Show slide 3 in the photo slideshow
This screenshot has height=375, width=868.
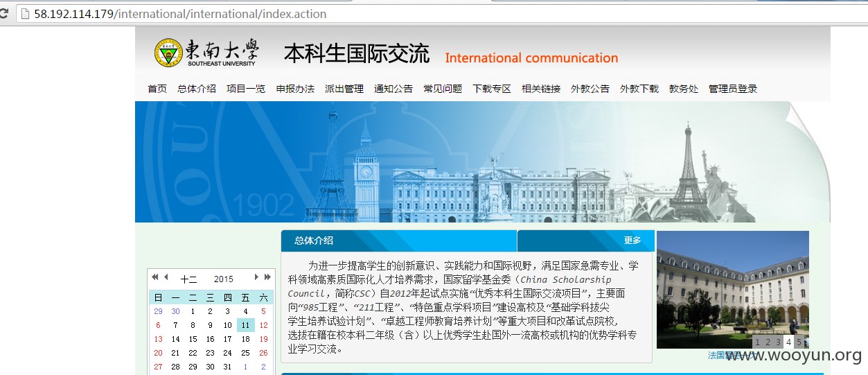tap(778, 342)
